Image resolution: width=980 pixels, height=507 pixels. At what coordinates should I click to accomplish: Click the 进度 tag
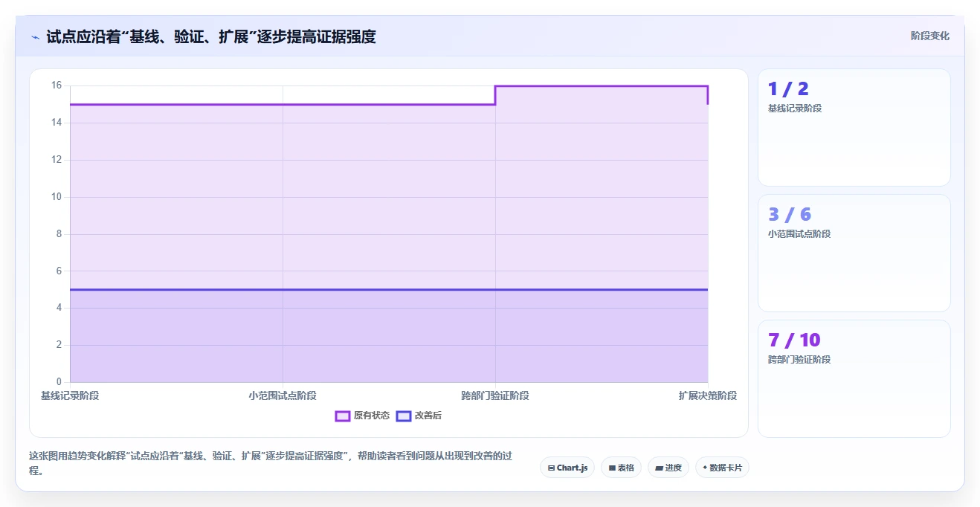[668, 468]
